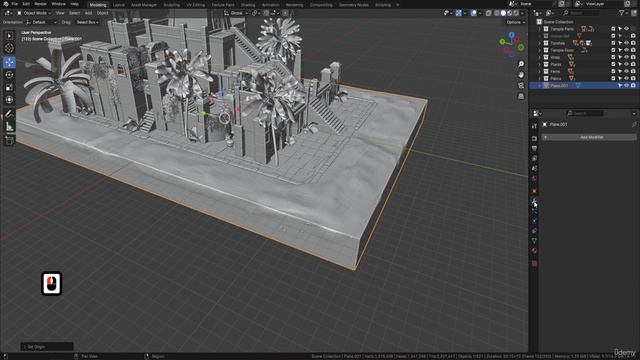This screenshot has height=360, width=640.
Task: Toggle snapping magnet in header
Action: (x=266, y=13)
